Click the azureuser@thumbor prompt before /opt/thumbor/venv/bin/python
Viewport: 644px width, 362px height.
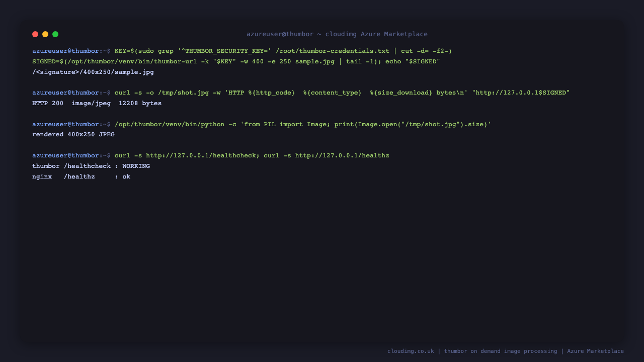pos(71,124)
